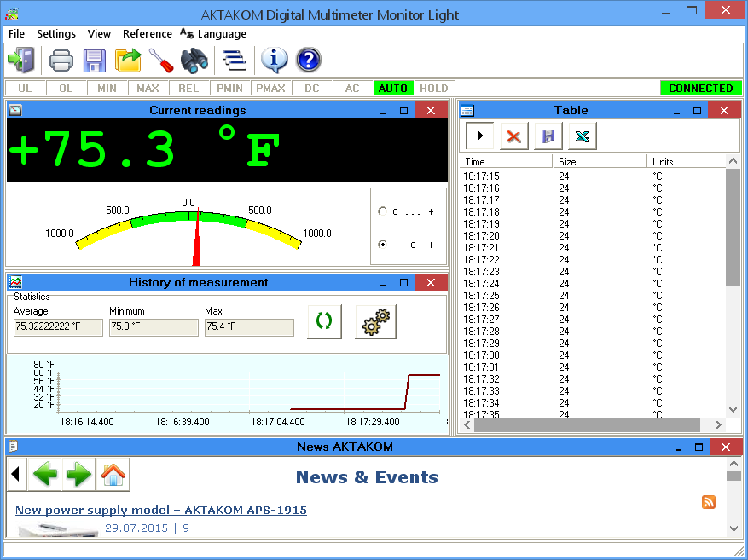Click the History of measurement panel icon
Image resolution: width=748 pixels, height=560 pixels.
pyautogui.click(x=15, y=282)
